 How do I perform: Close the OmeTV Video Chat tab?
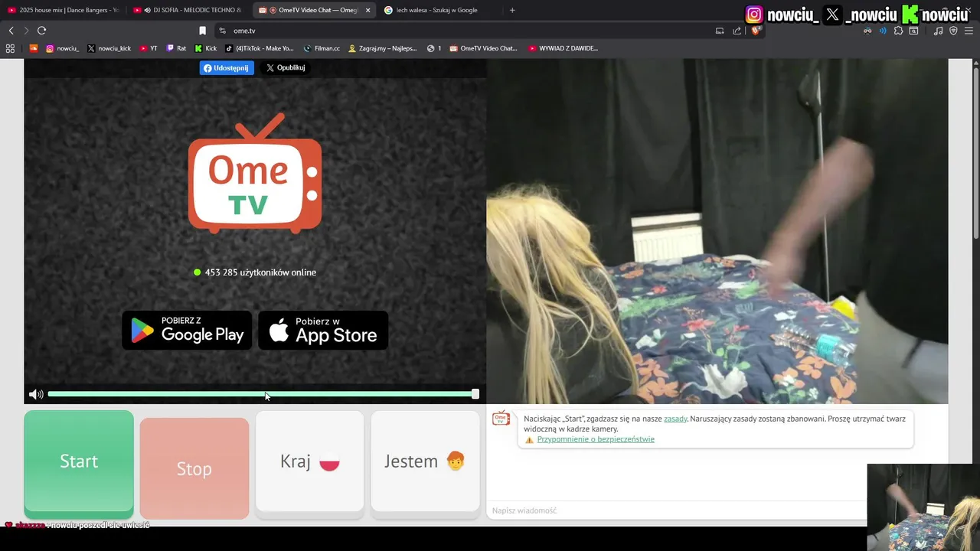coord(367,10)
